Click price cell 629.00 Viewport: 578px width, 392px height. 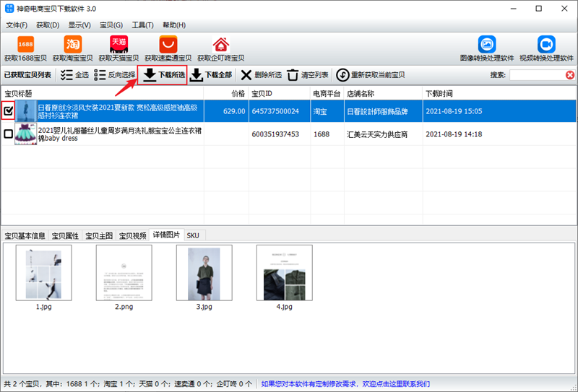(234, 111)
